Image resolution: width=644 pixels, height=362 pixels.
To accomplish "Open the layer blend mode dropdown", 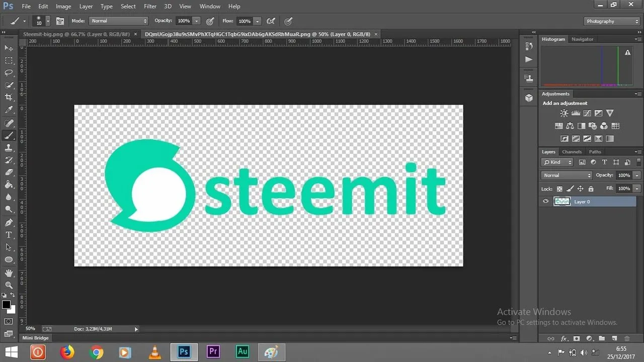I will [x=567, y=175].
